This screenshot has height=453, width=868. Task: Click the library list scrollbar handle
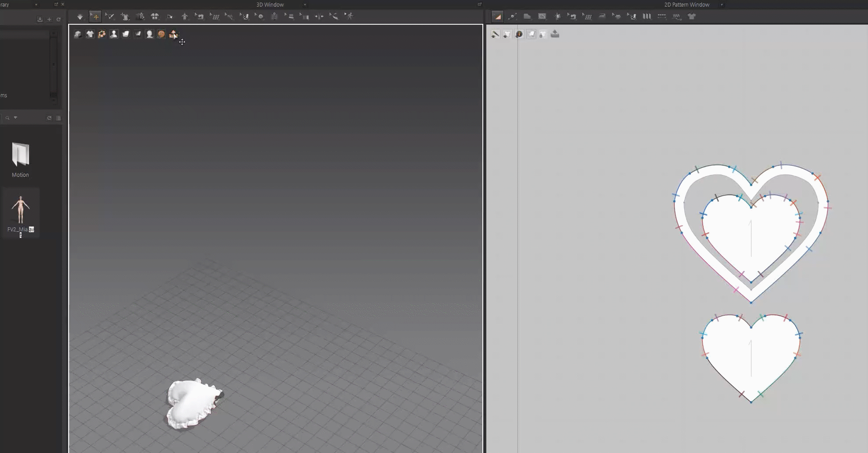tap(54, 65)
